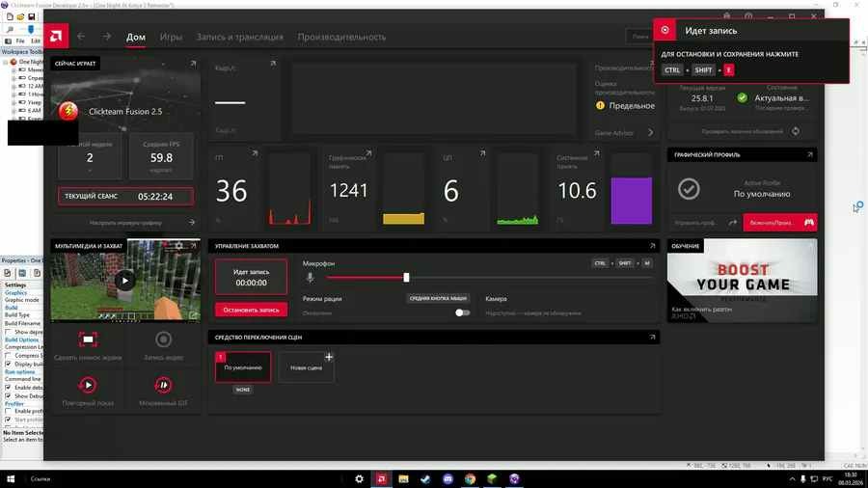Click the Active Profile checkmark icon
The width and height of the screenshot is (868, 488).
(689, 189)
